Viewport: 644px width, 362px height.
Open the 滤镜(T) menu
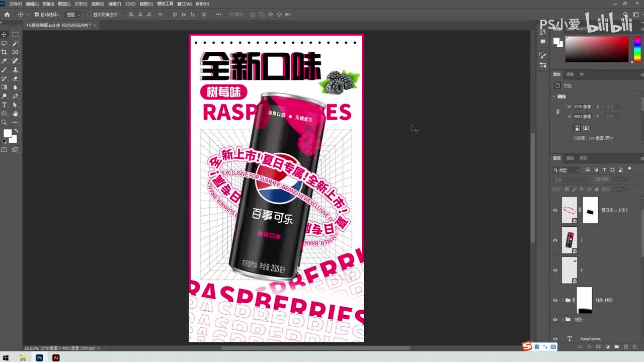tap(114, 4)
